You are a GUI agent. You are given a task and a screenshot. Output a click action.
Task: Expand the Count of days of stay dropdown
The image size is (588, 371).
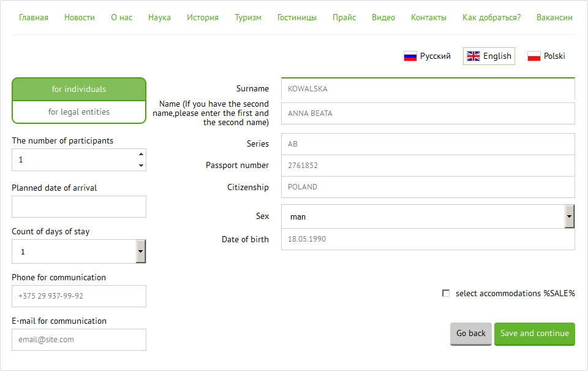140,251
